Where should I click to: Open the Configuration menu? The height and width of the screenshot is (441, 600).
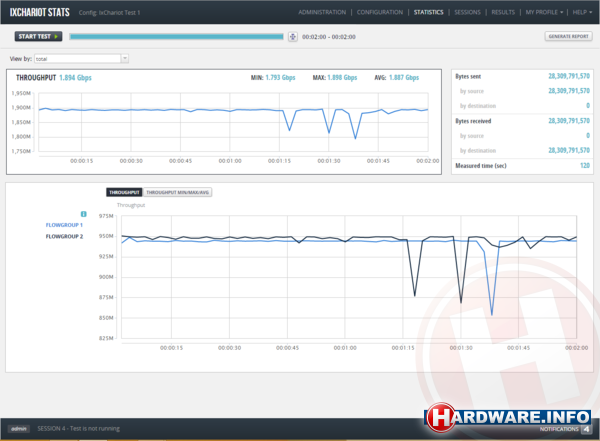[380, 12]
